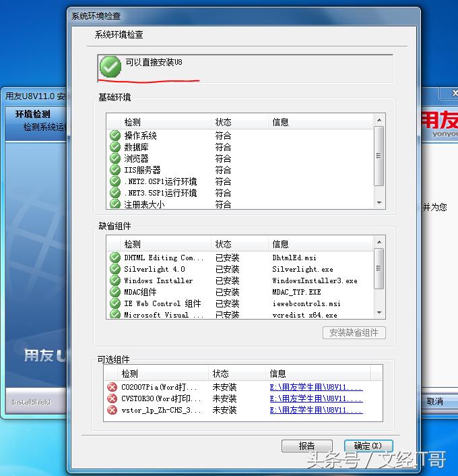Click the green check icon beside 浏览器
458x476 pixels.
click(x=115, y=158)
